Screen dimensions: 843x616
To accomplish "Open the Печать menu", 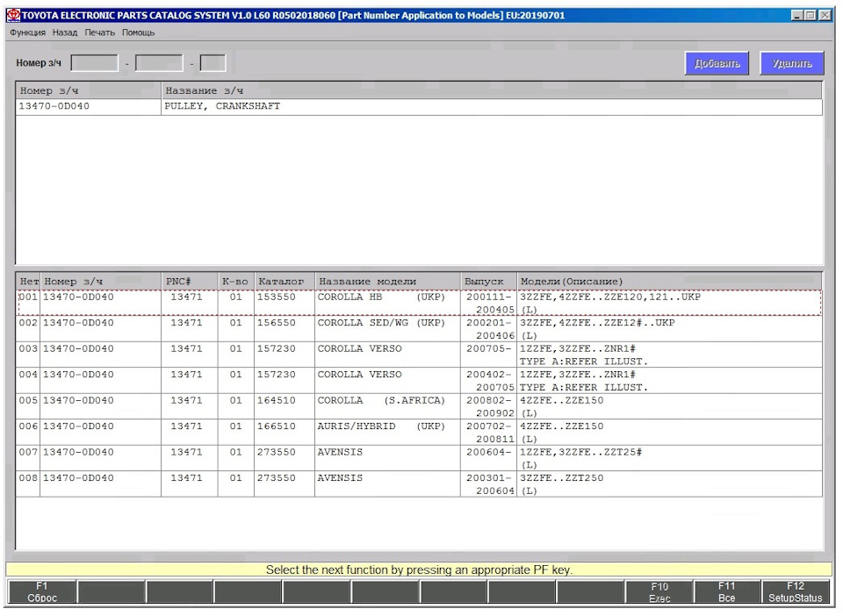I will (x=100, y=32).
